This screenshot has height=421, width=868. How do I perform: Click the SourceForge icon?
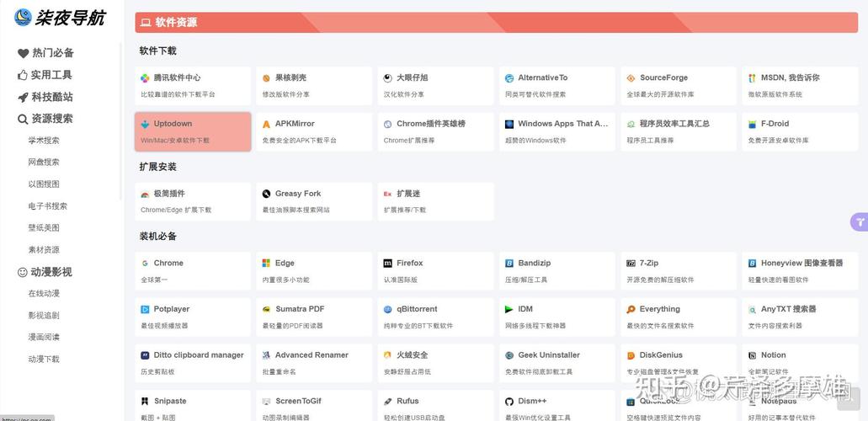click(x=631, y=78)
